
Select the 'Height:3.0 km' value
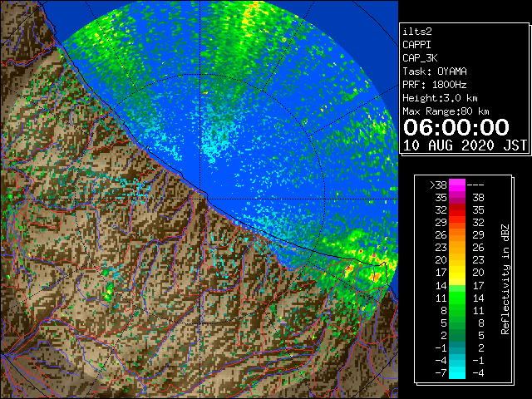point(440,98)
